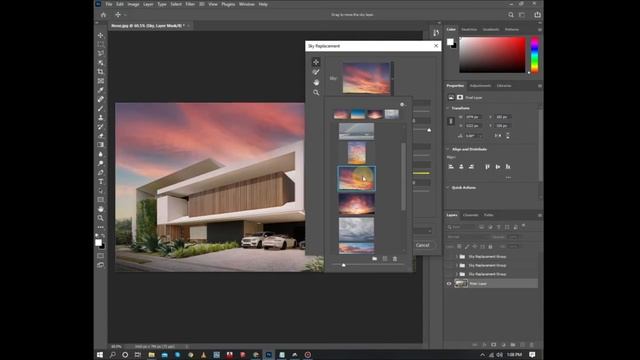Click the Windows Start button

(x=100, y=355)
